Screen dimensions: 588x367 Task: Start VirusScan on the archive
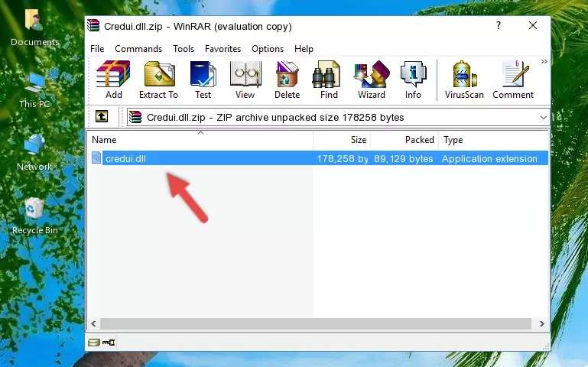[x=464, y=80]
